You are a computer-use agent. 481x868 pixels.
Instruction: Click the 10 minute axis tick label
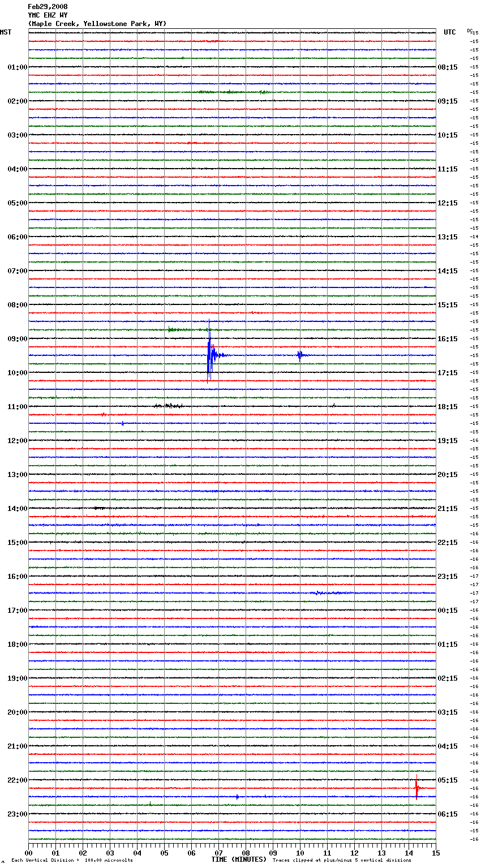[300, 853]
